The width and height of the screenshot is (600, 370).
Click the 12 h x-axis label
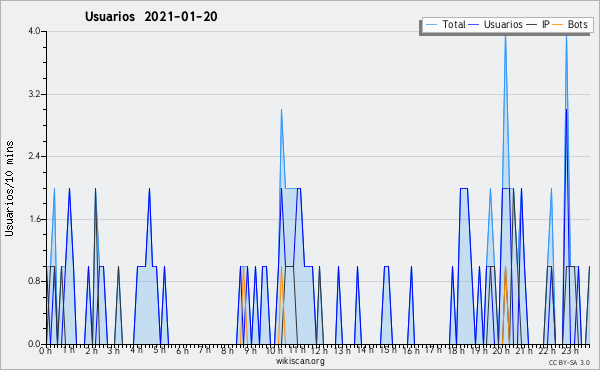(320, 351)
